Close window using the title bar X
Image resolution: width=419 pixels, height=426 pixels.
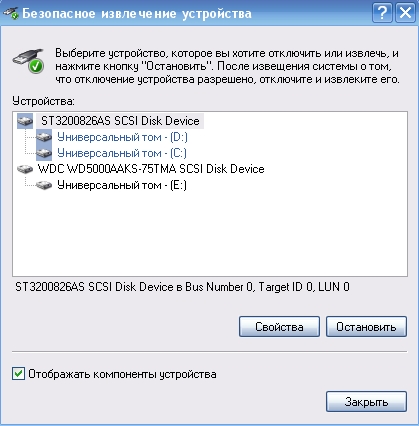pos(405,13)
